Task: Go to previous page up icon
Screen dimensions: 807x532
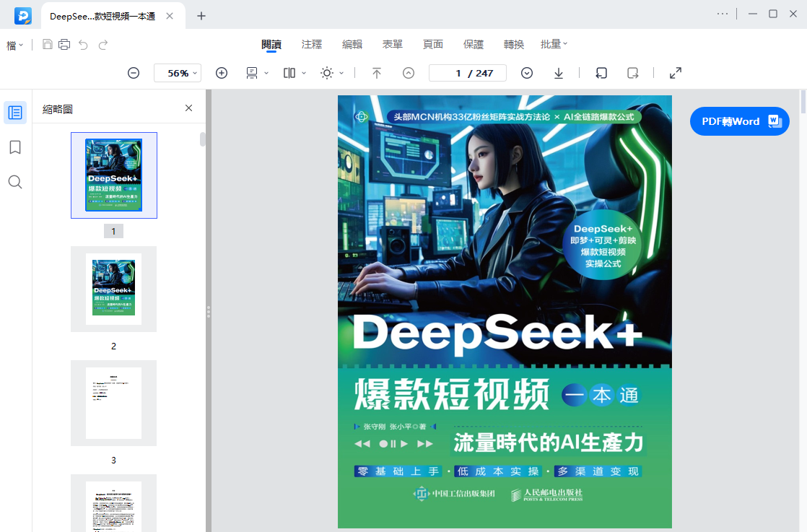Action: pyautogui.click(x=408, y=73)
